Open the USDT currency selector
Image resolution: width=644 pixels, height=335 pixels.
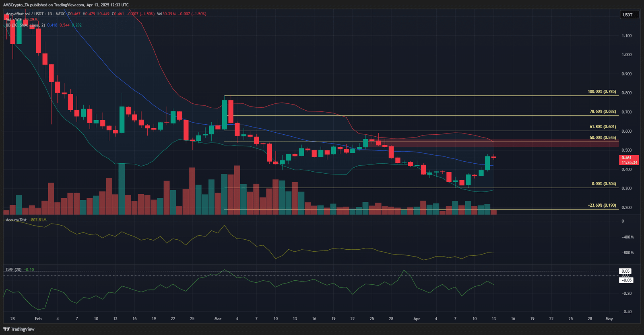coord(627,15)
